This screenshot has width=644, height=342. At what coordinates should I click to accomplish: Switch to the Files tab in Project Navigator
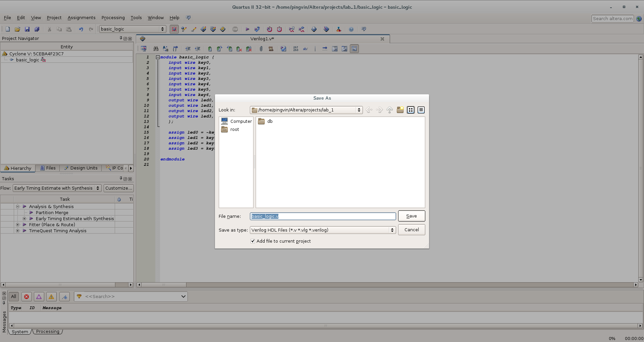coord(48,168)
